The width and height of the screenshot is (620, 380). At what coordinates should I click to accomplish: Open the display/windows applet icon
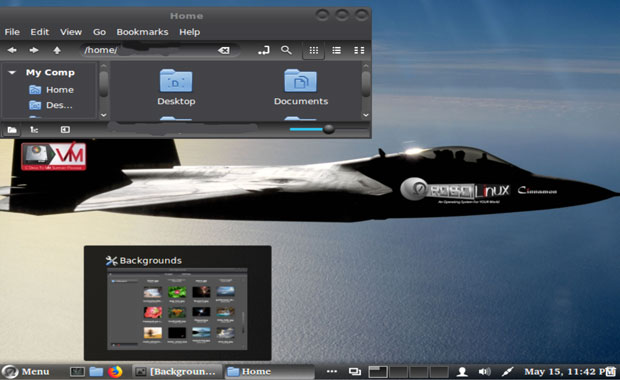click(x=355, y=372)
